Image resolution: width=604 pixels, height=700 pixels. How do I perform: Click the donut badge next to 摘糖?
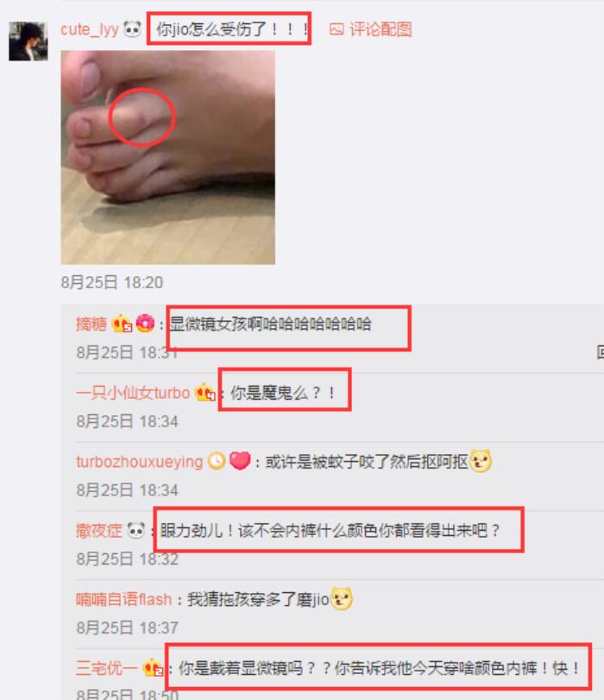pyautogui.click(x=145, y=323)
